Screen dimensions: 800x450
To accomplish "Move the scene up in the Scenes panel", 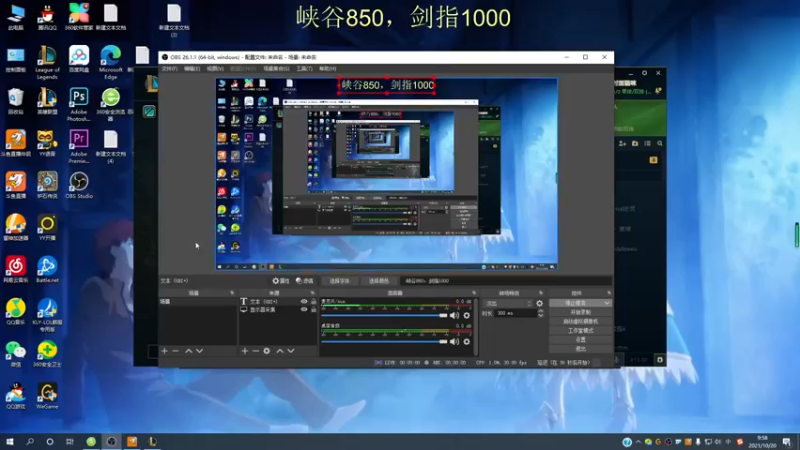I will [188, 351].
